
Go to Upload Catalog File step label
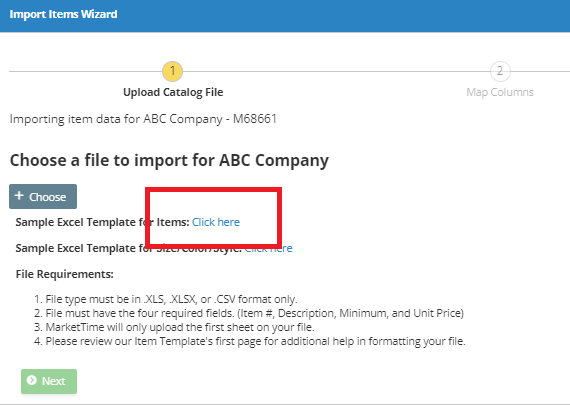[173, 92]
